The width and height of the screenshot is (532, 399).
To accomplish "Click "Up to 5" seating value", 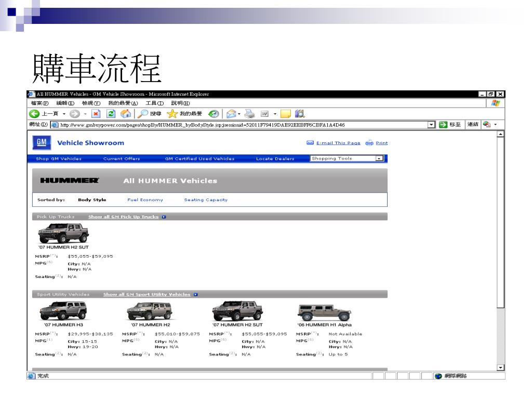I will (x=338, y=354).
